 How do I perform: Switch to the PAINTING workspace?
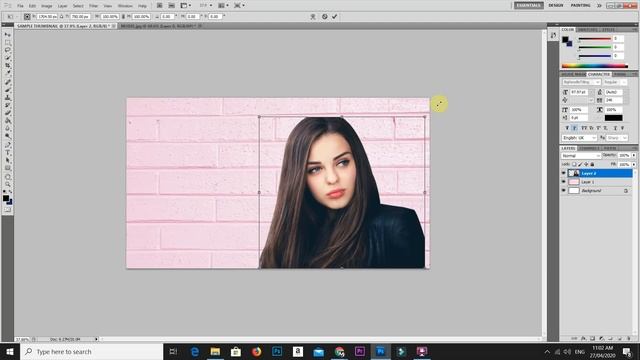(580, 5)
